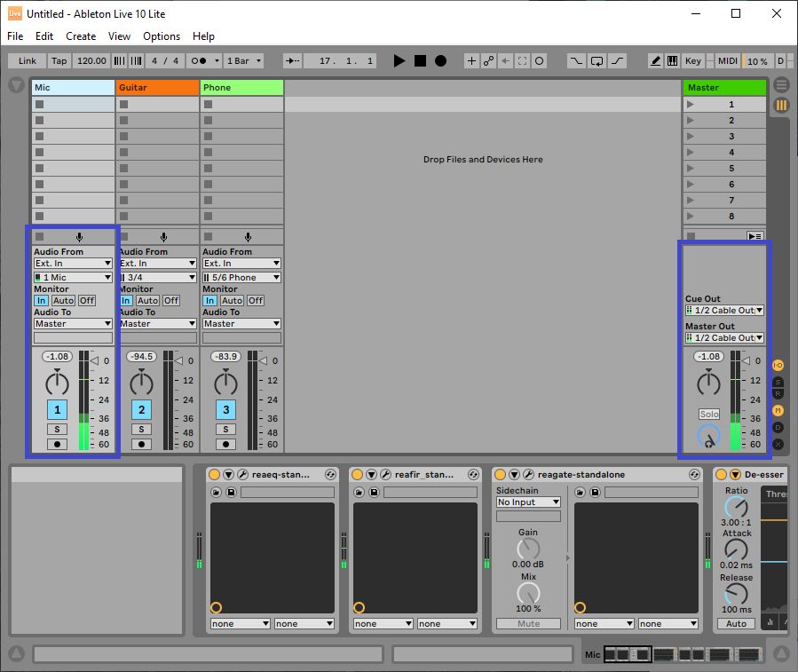Toggle MIDI map mode button
This screenshot has width=798, height=672.
(727, 61)
